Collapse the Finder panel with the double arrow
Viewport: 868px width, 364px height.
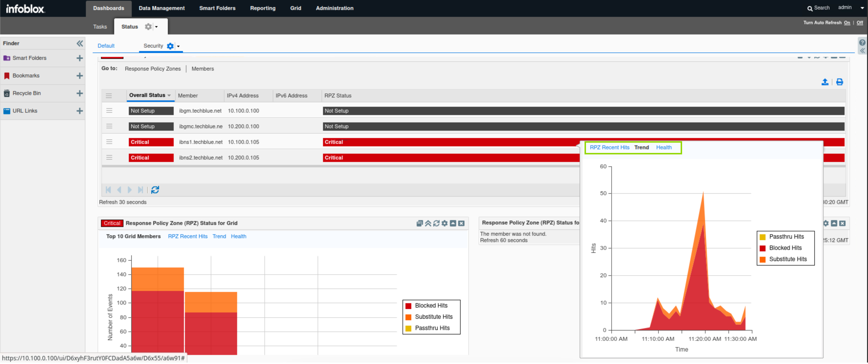80,43
